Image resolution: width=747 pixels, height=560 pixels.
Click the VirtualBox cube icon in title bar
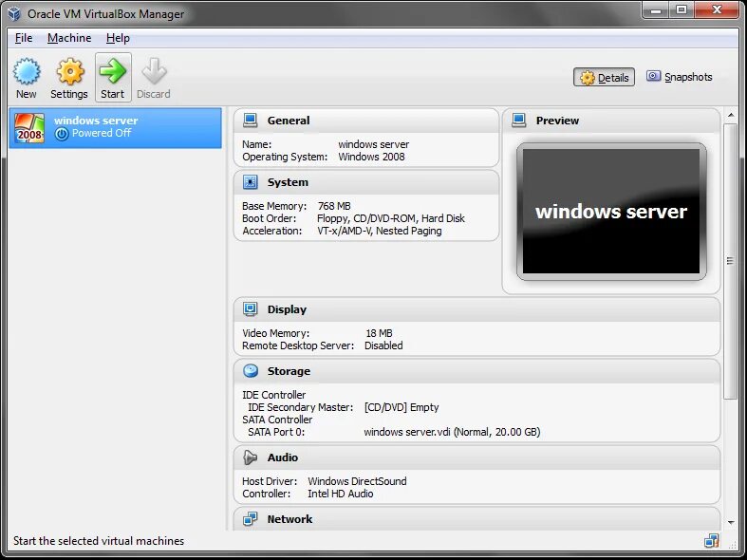14,14
